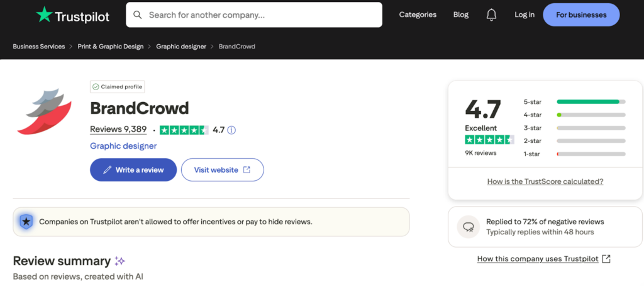Click the large 4.7 TrustScore number
The width and height of the screenshot is (644, 286).
point(483,109)
